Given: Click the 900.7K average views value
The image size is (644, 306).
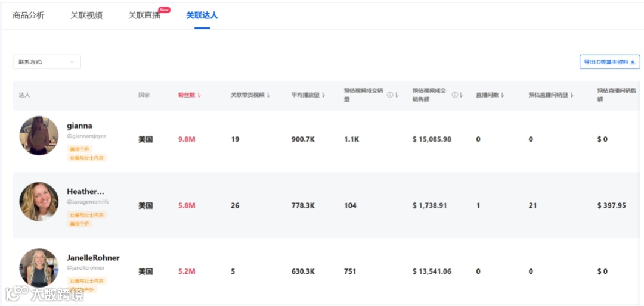Looking at the screenshot, I should (303, 139).
